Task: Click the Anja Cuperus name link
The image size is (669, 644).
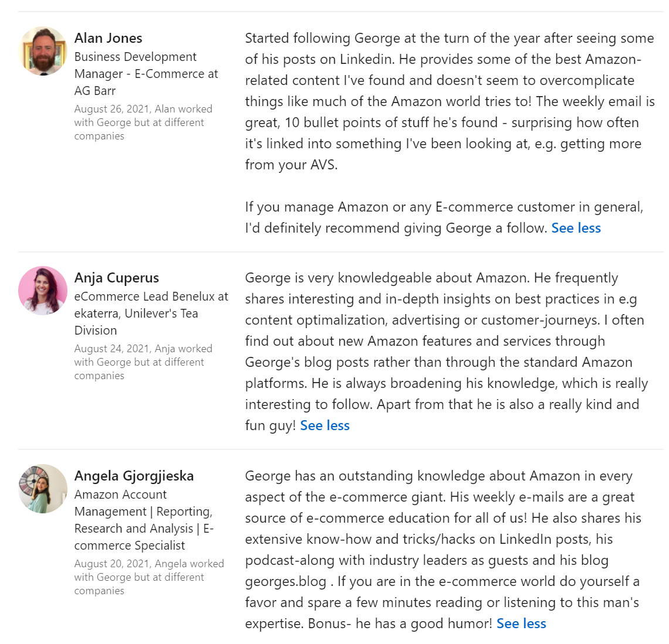Action: click(117, 278)
